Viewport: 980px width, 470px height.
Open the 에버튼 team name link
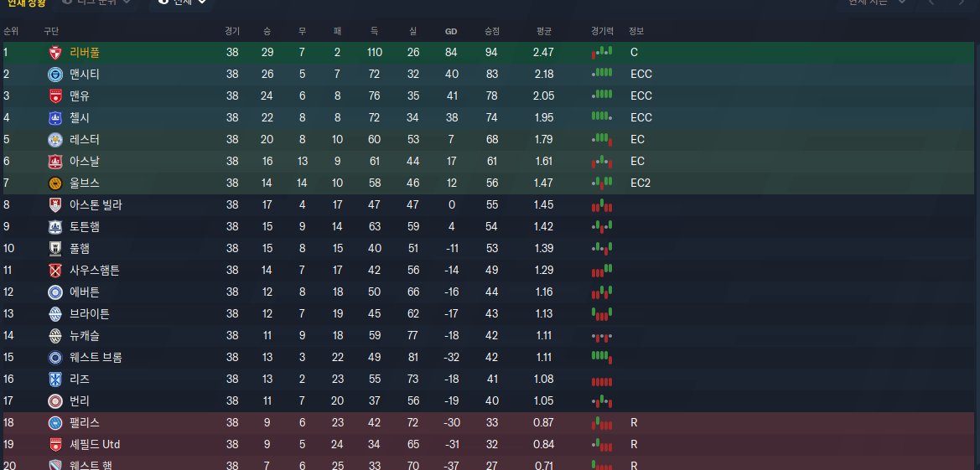point(85,292)
